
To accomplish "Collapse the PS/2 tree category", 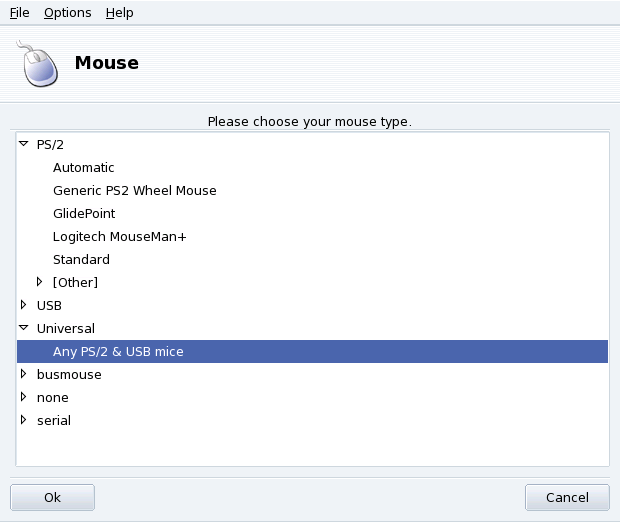I will (24, 144).
